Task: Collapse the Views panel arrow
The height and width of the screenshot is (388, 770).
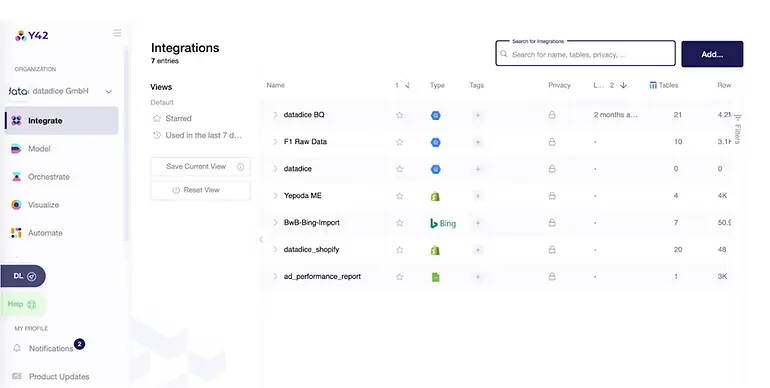Action: 261,240
